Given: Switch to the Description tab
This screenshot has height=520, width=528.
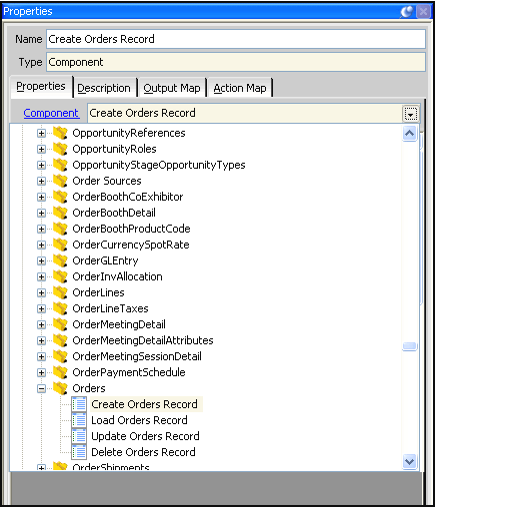Looking at the screenshot, I should click(x=104, y=88).
